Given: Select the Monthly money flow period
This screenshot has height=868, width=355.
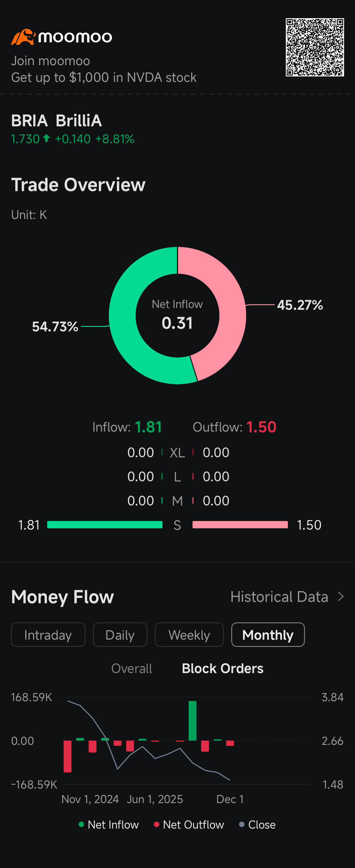Looking at the screenshot, I should (x=268, y=635).
